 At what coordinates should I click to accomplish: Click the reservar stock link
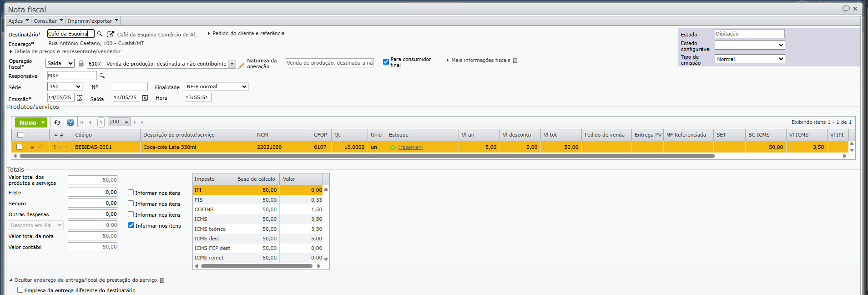tap(410, 147)
